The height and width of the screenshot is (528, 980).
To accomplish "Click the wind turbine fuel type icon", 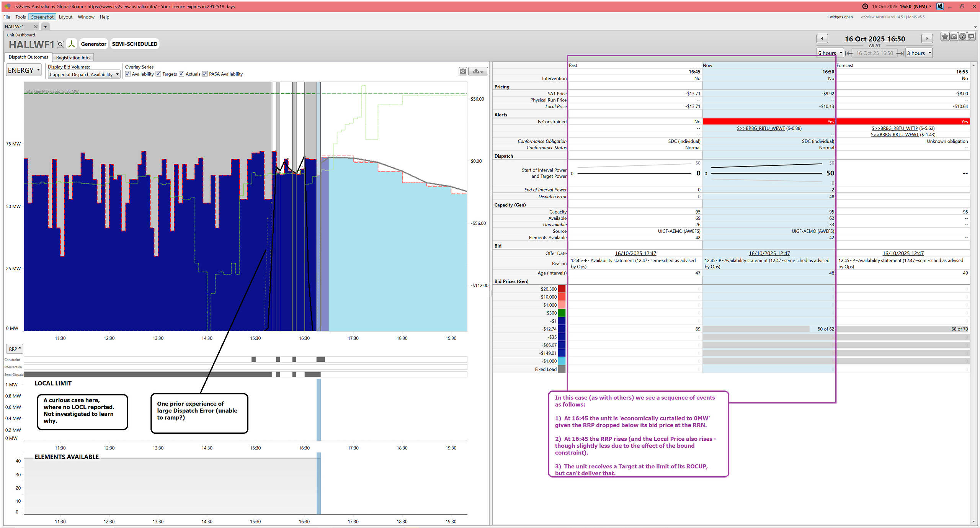I will coord(72,44).
